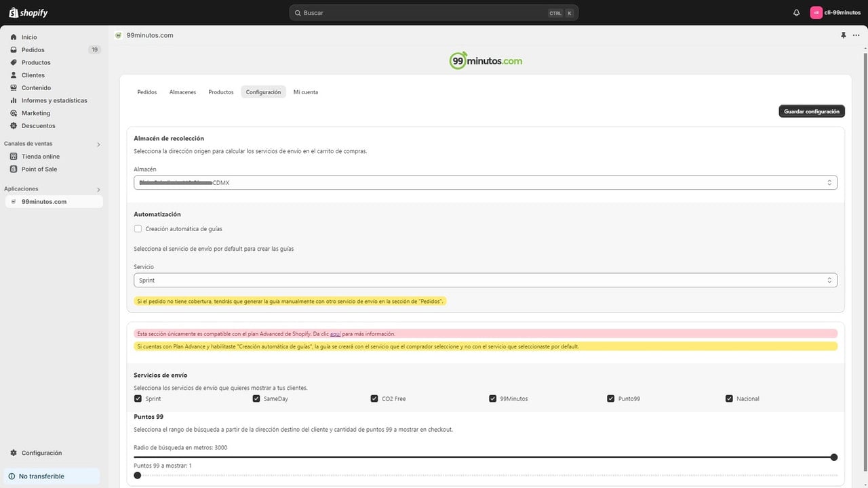Click the Marketing target icon
868x488 pixels.
14,113
